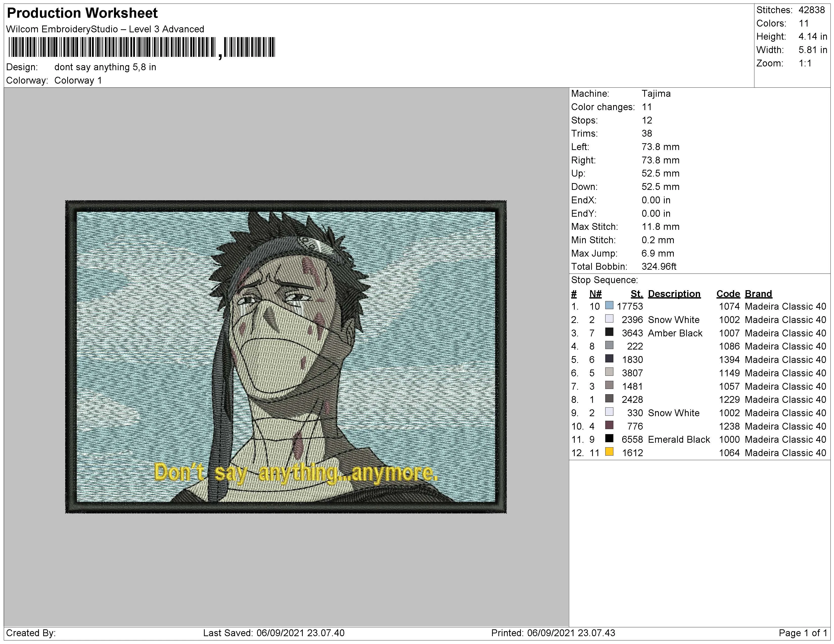The width and height of the screenshot is (834, 644).
Task: Click the 'Brand' column header
Action: (758, 294)
